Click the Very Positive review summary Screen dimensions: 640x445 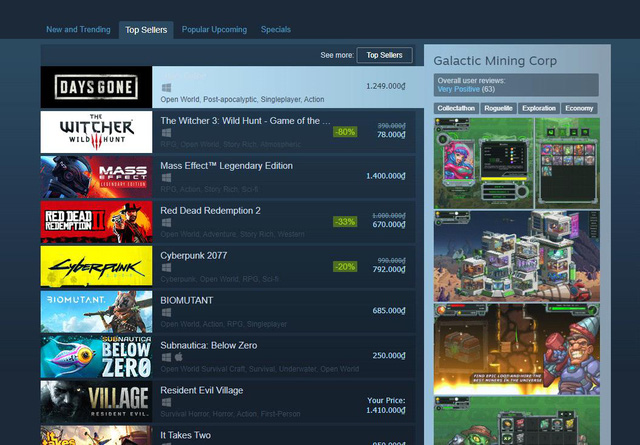click(458, 89)
